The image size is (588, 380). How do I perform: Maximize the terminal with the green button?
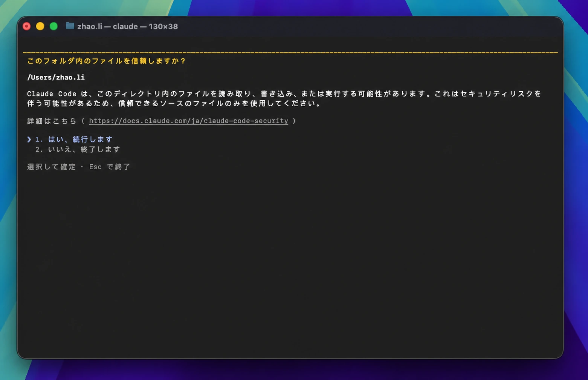[x=53, y=26]
